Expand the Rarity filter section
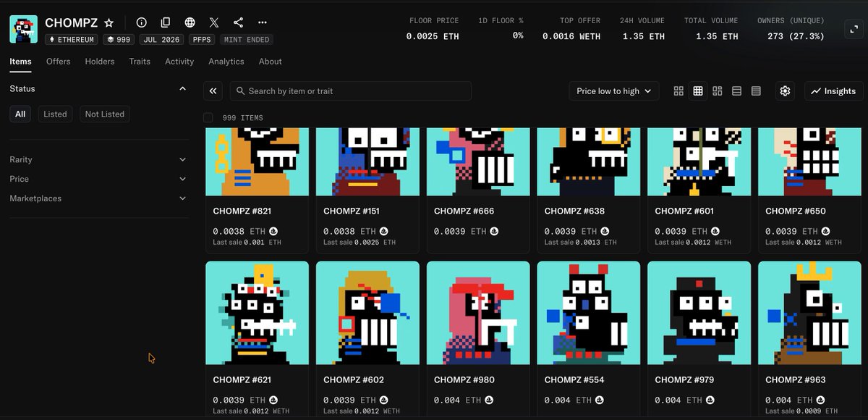The width and height of the screenshot is (868, 420). [182, 159]
